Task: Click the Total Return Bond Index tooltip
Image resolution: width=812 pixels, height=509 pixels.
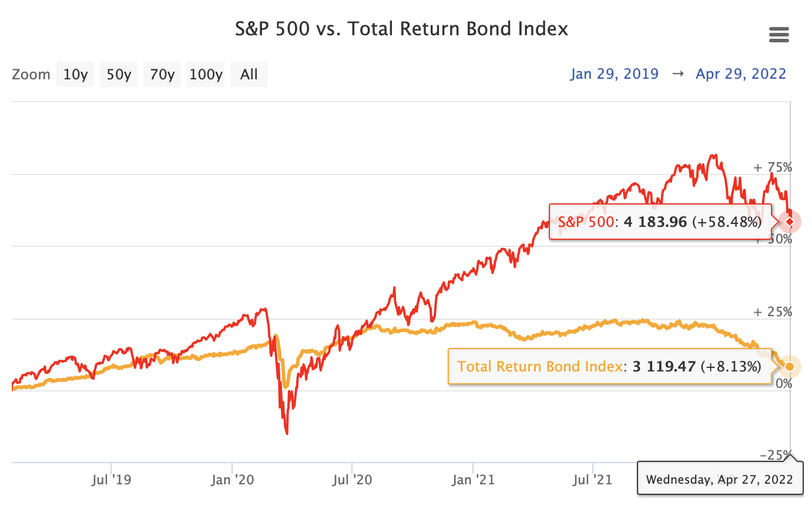Action: [609, 367]
